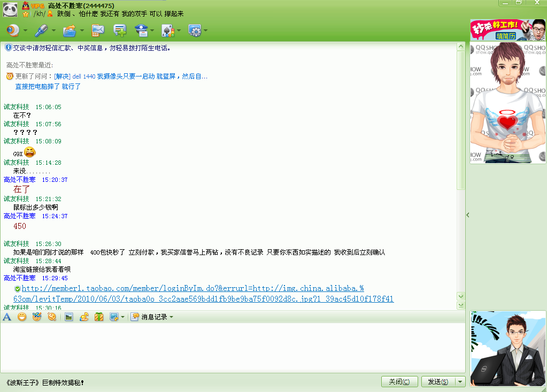
Task: Open the 消息记录 dropdown arrow
Action: (x=171, y=317)
